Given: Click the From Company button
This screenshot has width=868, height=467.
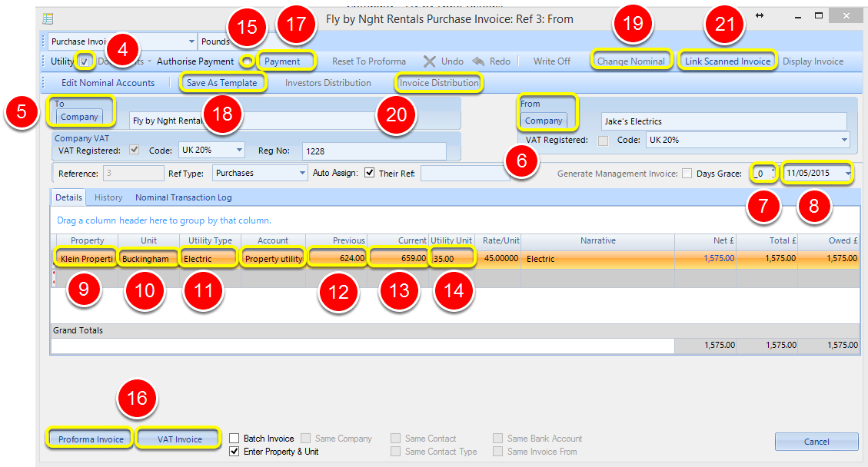Looking at the screenshot, I should pyautogui.click(x=543, y=121).
